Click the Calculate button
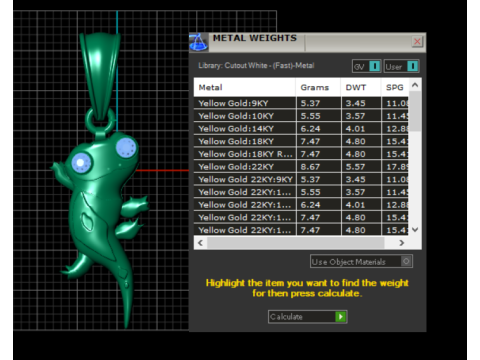The image size is (480, 360). [307, 317]
